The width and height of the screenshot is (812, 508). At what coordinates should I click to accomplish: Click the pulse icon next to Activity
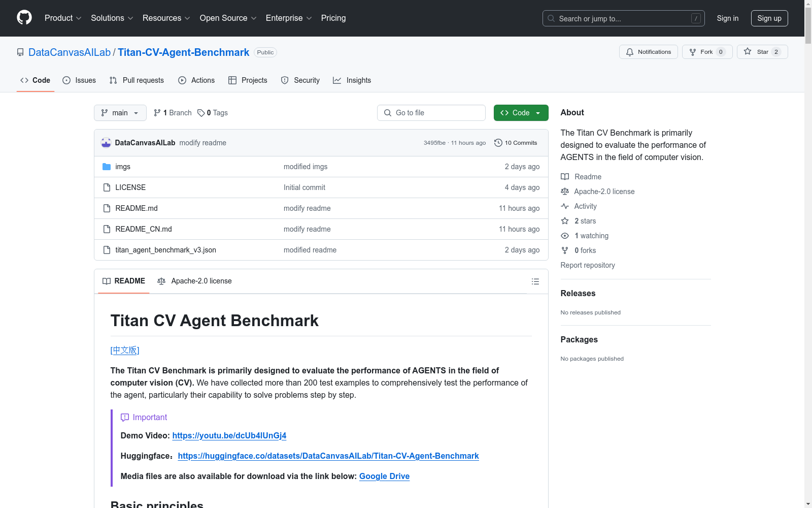pos(565,206)
